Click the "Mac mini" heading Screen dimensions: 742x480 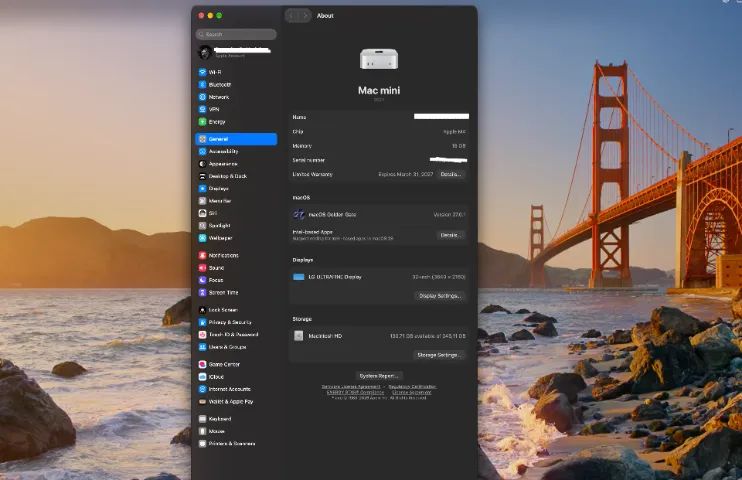click(x=379, y=90)
